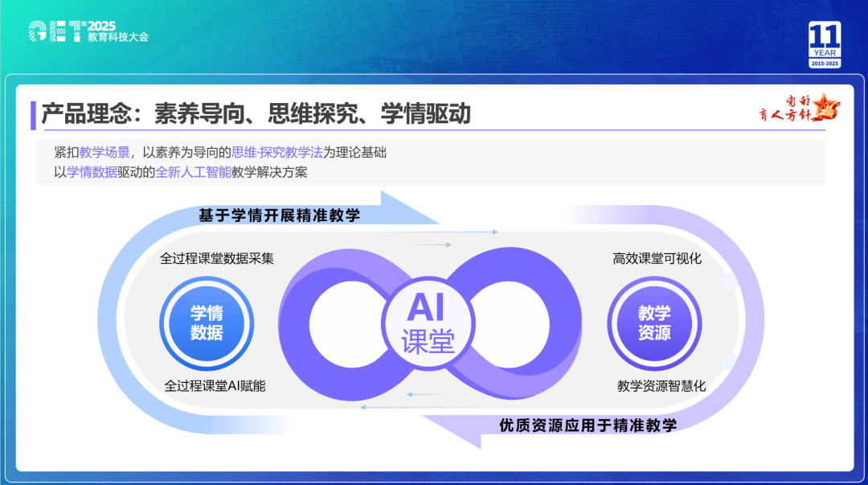Click the highlighted 教学场景 text
Viewport: 868px width, 485px height.
[104, 153]
